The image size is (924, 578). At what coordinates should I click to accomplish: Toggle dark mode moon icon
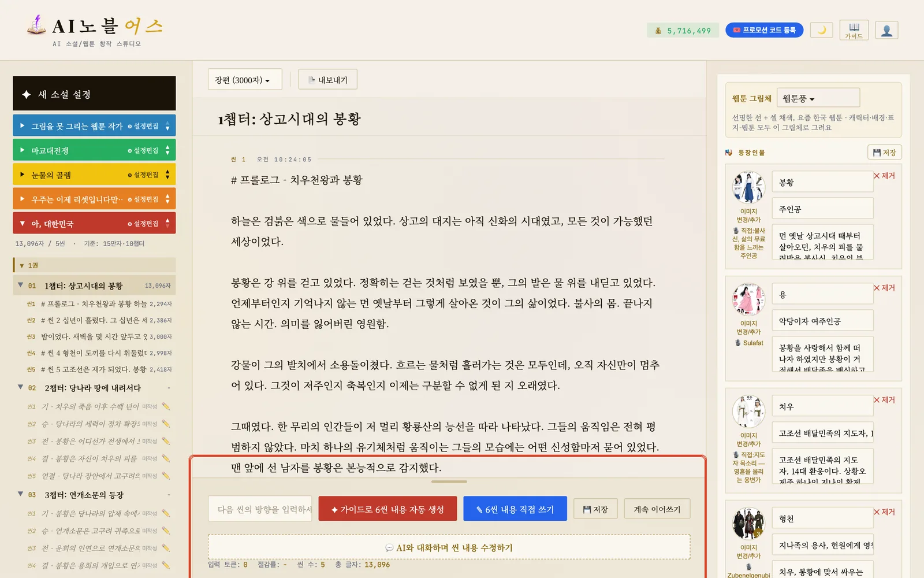coord(821,30)
